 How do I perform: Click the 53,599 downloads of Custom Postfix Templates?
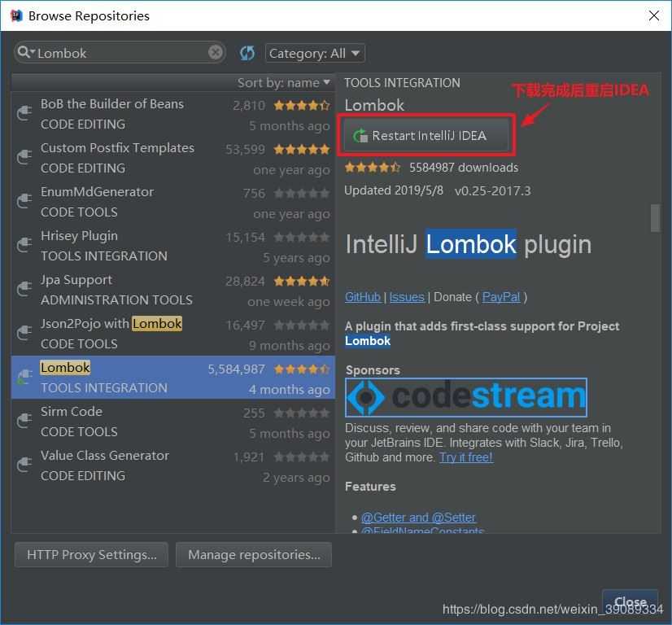click(x=245, y=149)
